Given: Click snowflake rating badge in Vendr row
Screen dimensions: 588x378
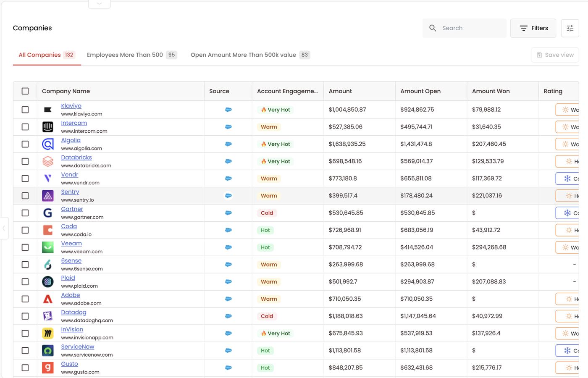Looking at the screenshot, I should pyautogui.click(x=567, y=178).
